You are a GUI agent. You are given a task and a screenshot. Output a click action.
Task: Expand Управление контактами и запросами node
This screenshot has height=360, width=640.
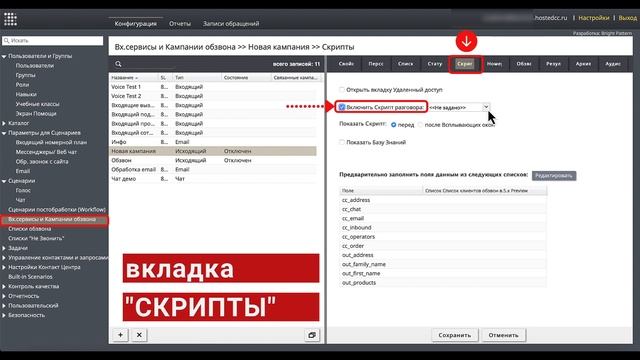pos(4,258)
